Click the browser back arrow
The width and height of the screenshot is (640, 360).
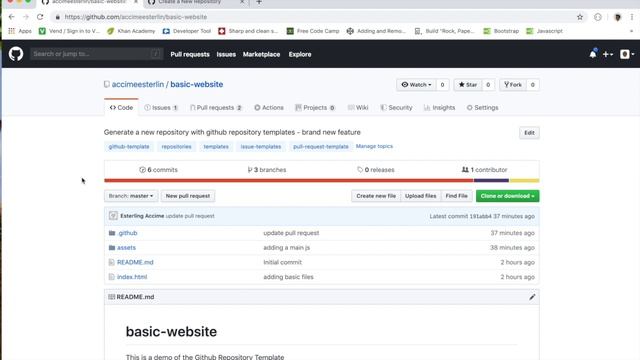(11, 17)
